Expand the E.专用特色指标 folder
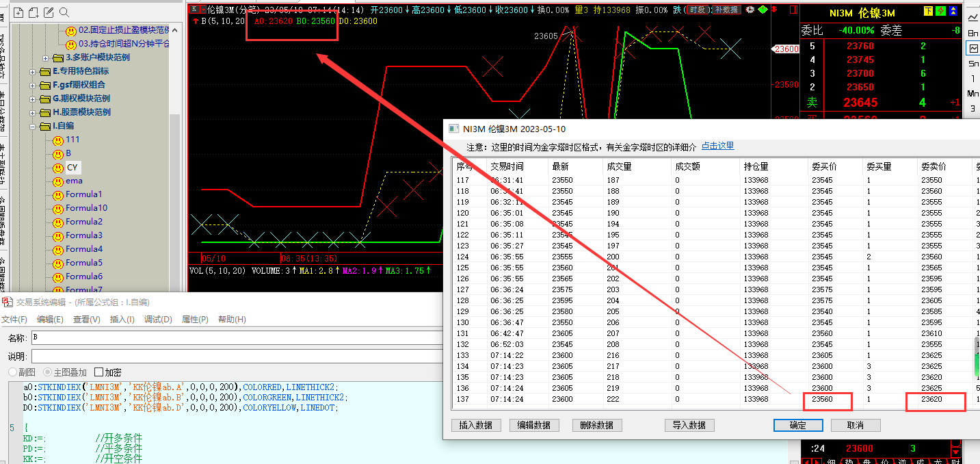980x464 pixels. click(34, 71)
